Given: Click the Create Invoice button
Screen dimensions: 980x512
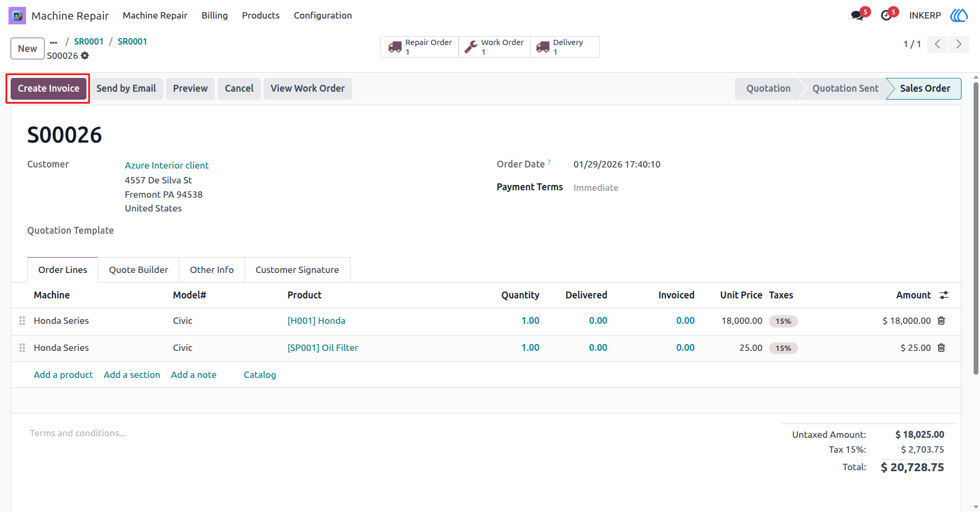Looking at the screenshot, I should tap(48, 89).
